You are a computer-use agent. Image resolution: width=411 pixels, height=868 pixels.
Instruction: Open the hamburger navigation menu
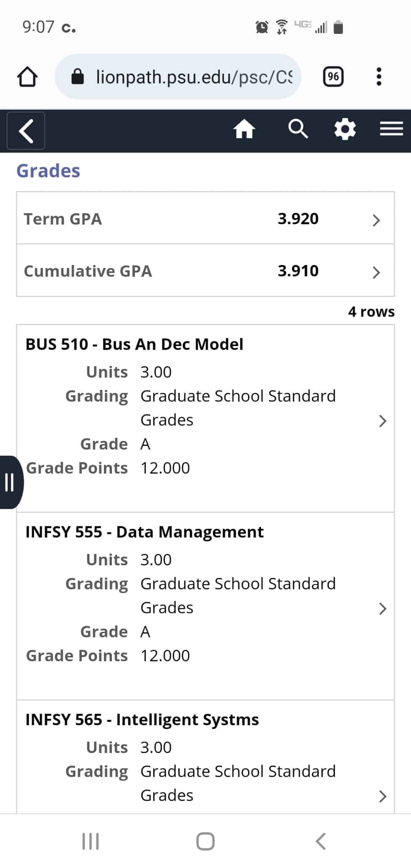[391, 129]
